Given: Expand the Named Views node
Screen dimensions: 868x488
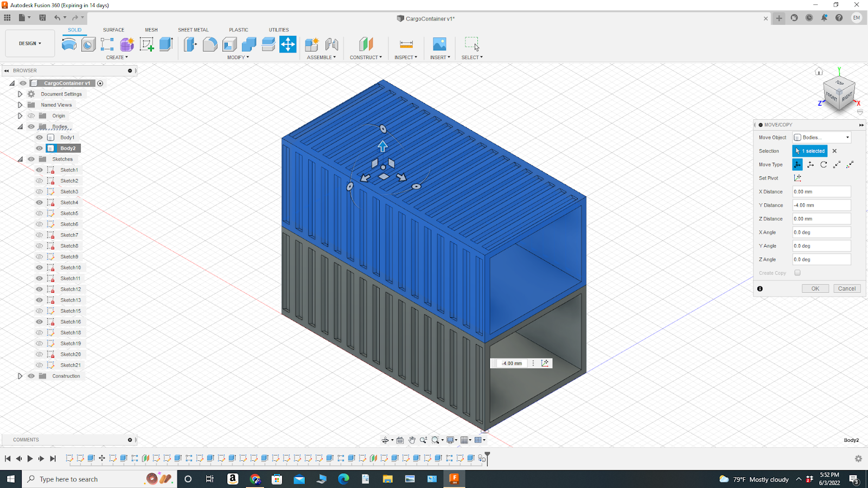Looking at the screenshot, I should [x=20, y=105].
